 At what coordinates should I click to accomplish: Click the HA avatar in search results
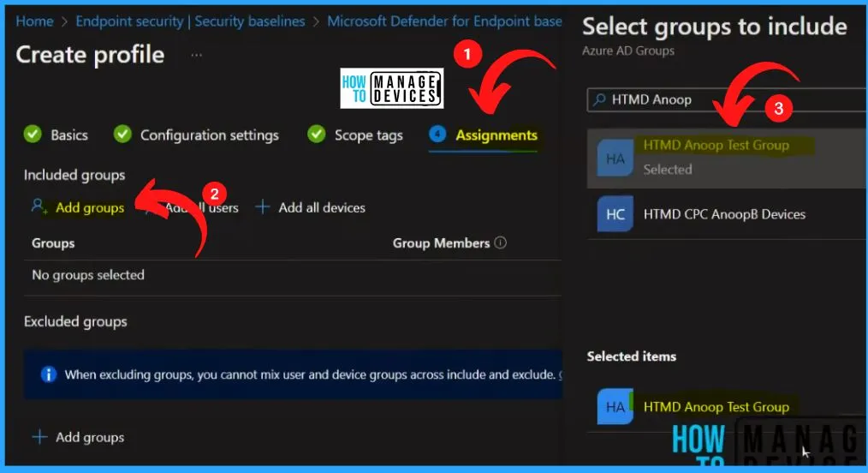point(615,159)
